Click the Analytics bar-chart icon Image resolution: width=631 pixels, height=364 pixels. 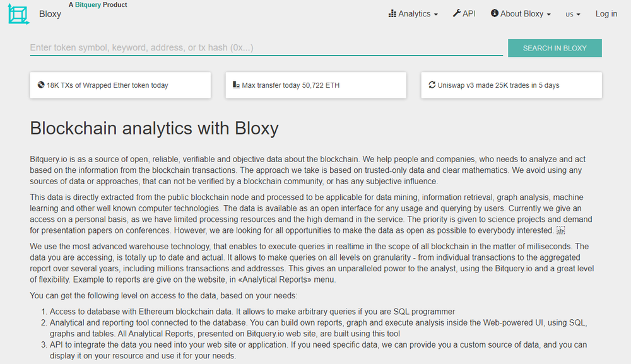pyautogui.click(x=392, y=14)
